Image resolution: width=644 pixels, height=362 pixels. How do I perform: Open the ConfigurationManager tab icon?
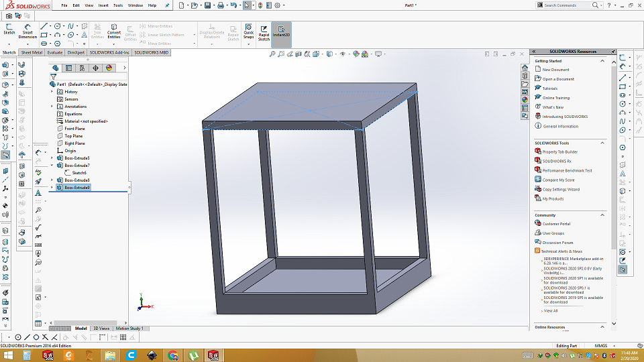pyautogui.click(x=82, y=68)
